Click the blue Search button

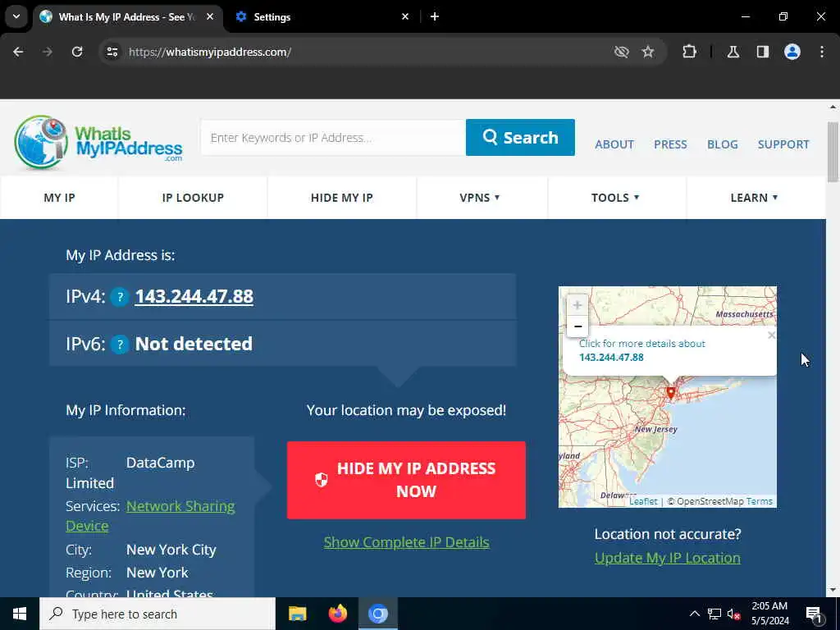[x=520, y=138]
